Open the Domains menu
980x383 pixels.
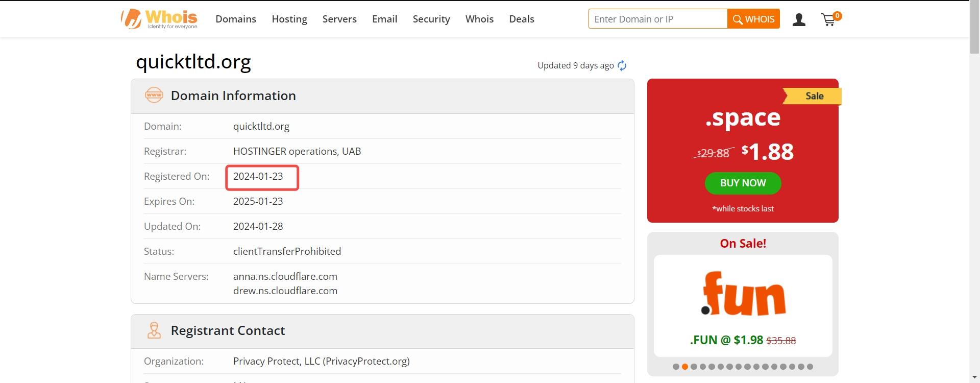236,19
